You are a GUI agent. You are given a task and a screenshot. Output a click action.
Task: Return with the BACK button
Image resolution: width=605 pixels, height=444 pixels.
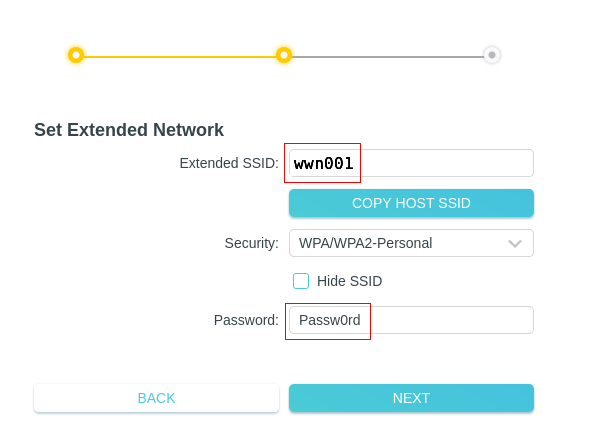coord(156,398)
